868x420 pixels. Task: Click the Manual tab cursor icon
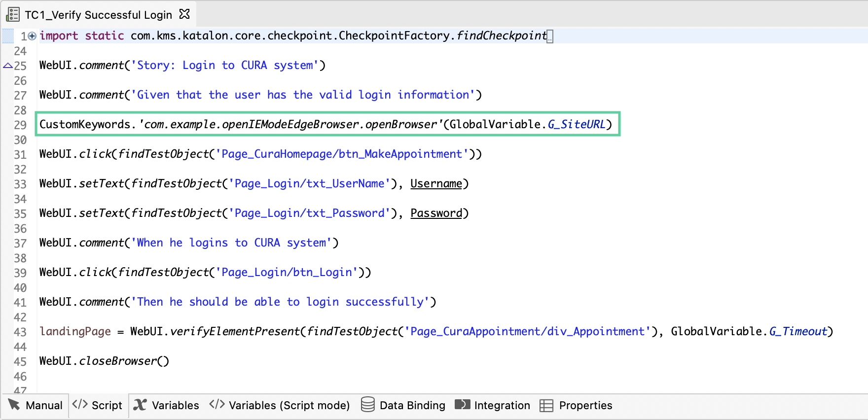click(14, 405)
